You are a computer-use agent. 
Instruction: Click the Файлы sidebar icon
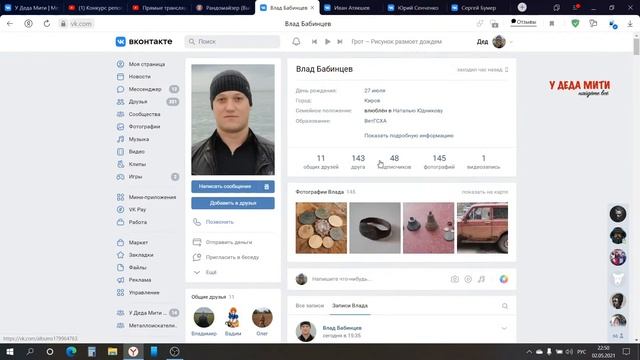(x=120, y=267)
